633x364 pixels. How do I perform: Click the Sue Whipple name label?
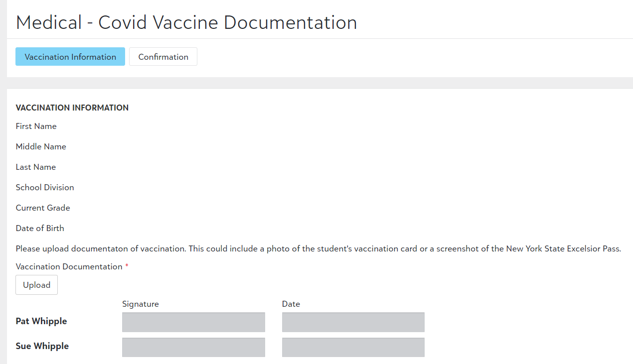point(42,346)
